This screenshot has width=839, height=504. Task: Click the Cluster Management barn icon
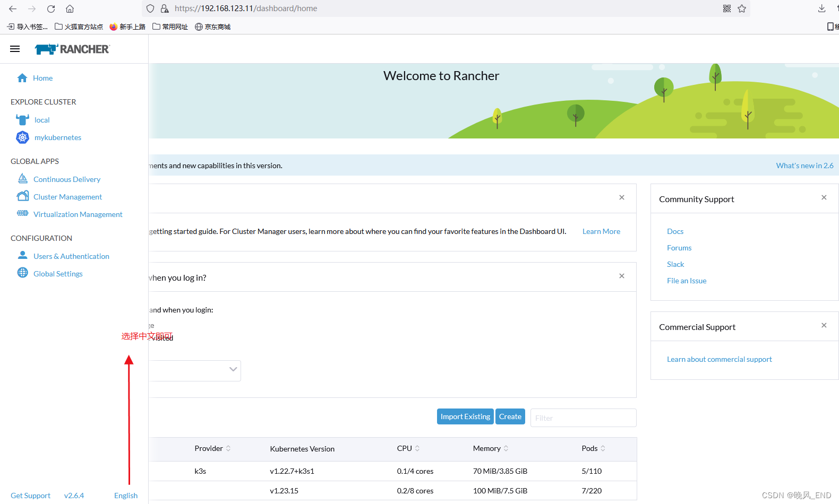(x=23, y=196)
